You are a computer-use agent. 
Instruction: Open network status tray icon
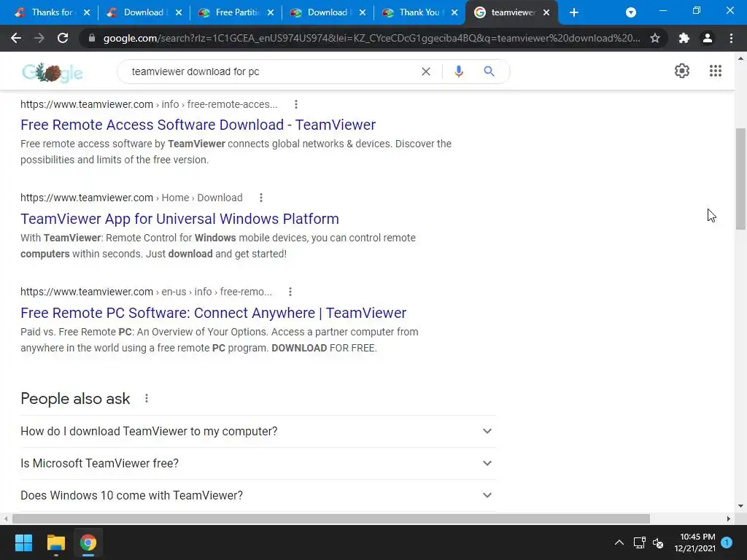pyautogui.click(x=639, y=542)
